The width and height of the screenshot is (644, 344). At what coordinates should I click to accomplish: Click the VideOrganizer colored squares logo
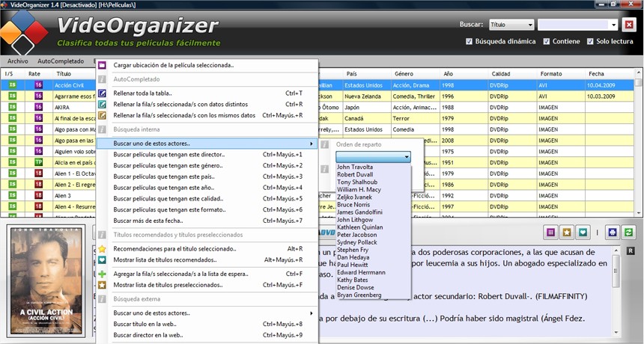(23, 32)
